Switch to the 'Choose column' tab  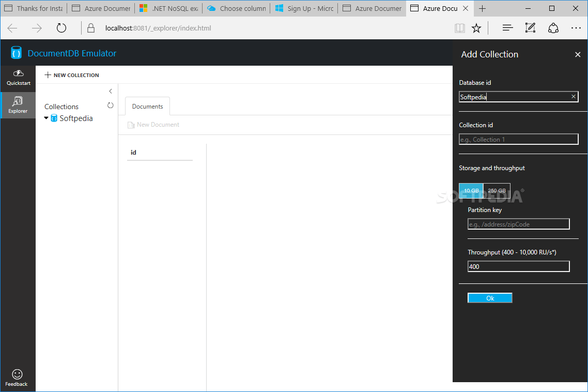click(x=236, y=8)
